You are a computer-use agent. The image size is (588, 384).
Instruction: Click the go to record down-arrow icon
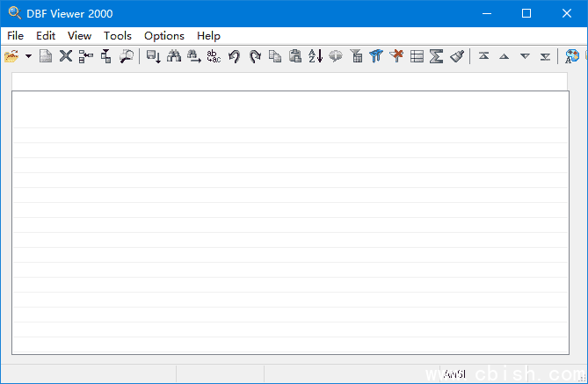(x=154, y=56)
